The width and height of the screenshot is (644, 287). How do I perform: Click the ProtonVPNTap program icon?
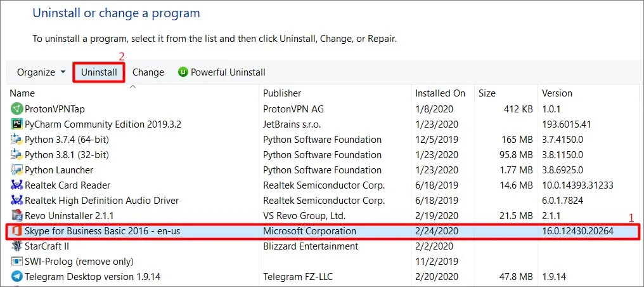[x=16, y=109]
